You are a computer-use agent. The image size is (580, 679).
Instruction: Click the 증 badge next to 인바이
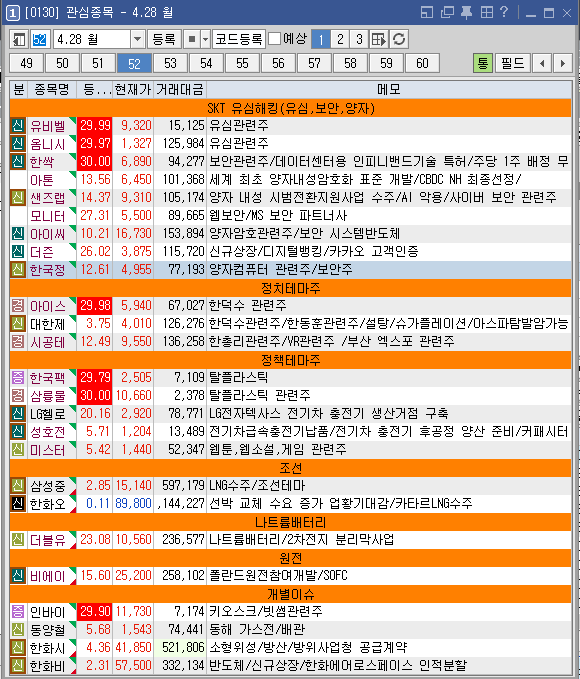click(x=18, y=611)
